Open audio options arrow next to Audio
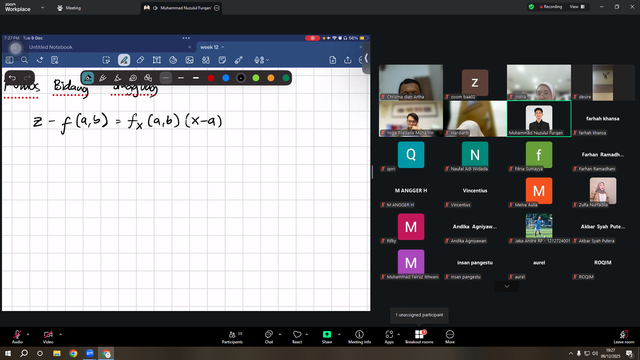This screenshot has height=360, width=640. [28, 334]
